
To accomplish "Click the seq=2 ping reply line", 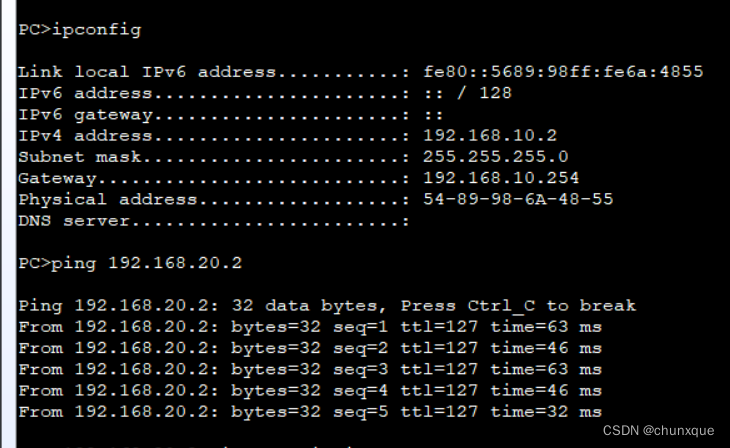I will point(310,347).
